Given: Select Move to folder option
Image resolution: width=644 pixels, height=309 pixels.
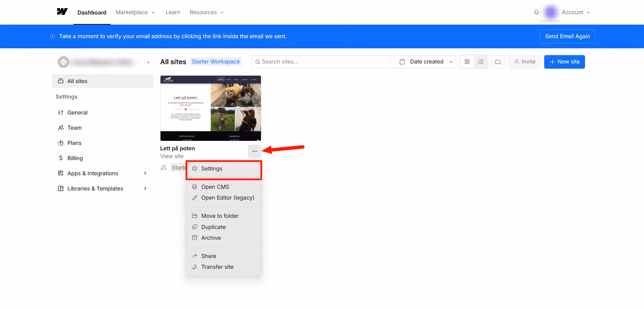Looking at the screenshot, I should pos(224,216).
